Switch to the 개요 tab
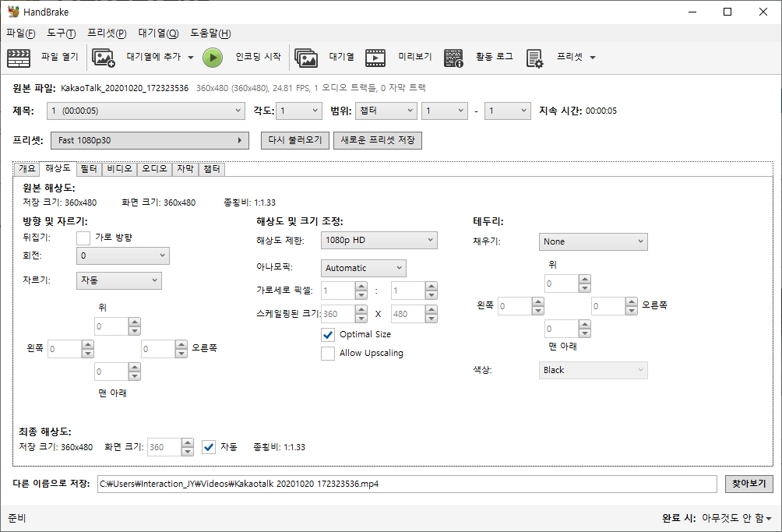This screenshot has width=782, height=532. 27,169
